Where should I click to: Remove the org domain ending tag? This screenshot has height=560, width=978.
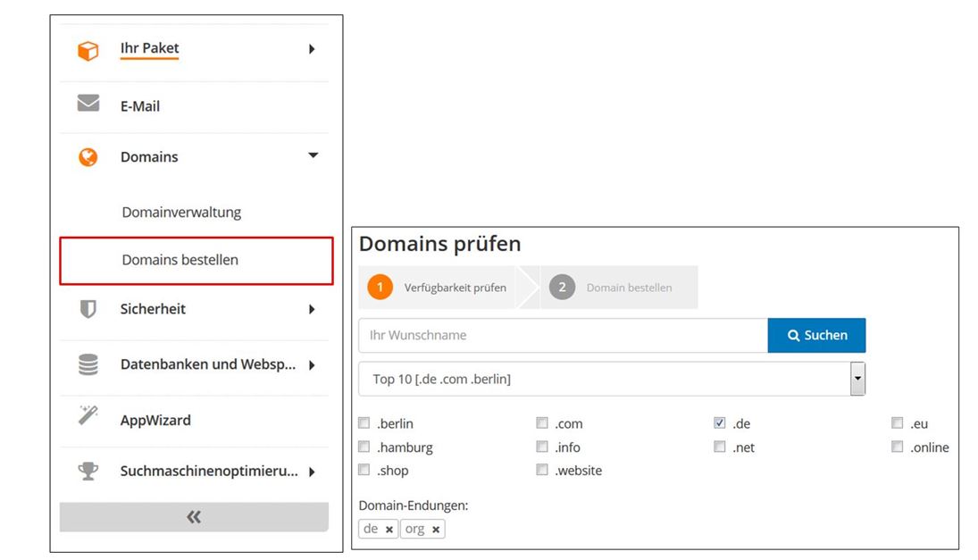pyautogui.click(x=436, y=530)
